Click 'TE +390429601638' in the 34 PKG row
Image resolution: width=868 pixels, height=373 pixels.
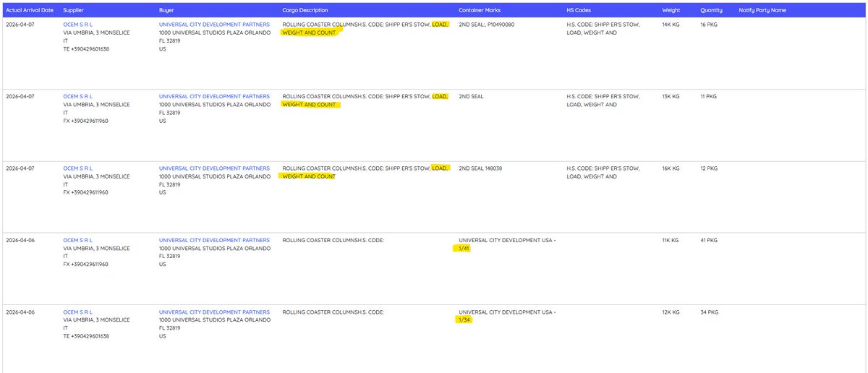click(86, 337)
